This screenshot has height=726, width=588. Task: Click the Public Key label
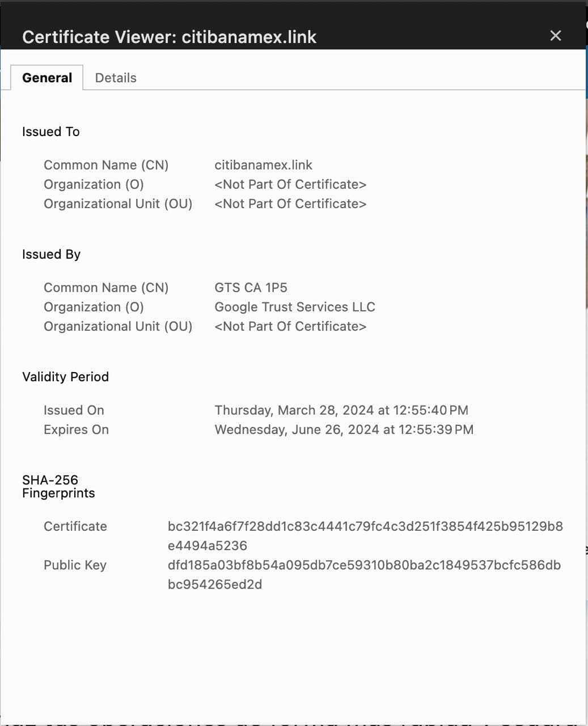75,565
